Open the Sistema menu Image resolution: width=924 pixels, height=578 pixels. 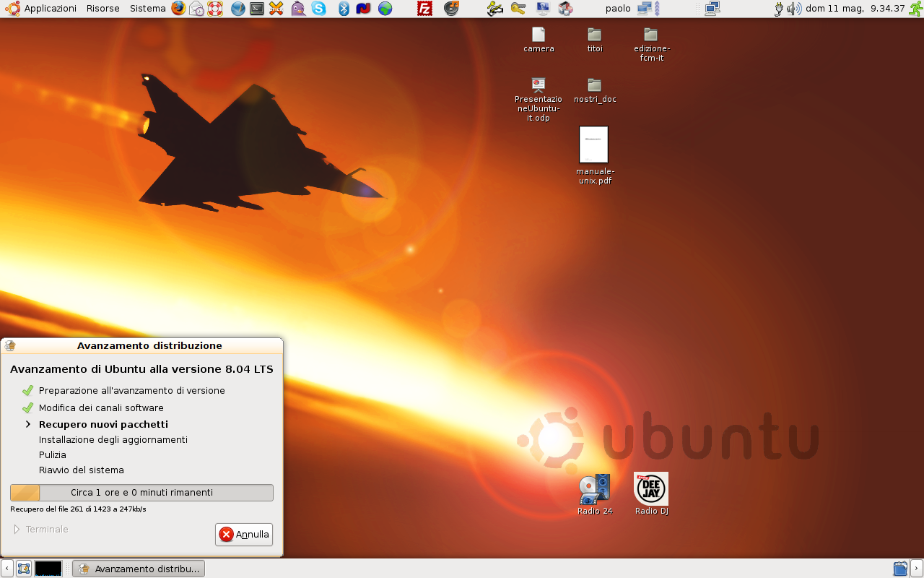coord(147,9)
